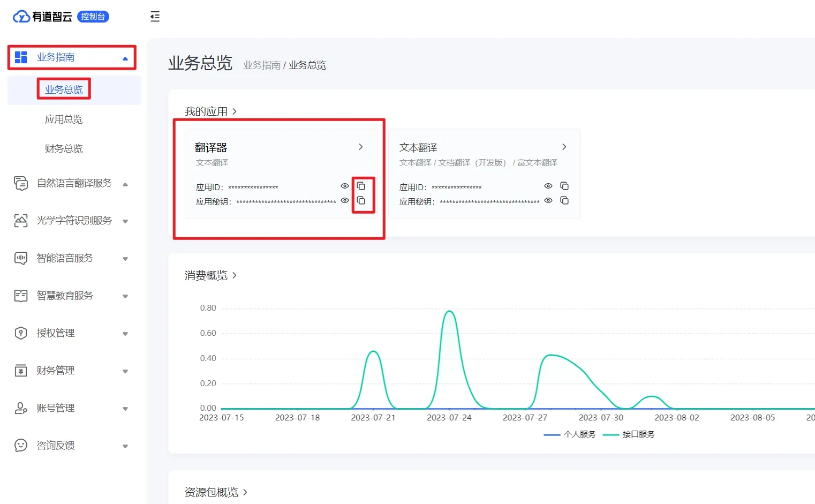Show the hidden 应用ID of 文本翻译 app
Screen dimensions: 815x504
coord(548,186)
